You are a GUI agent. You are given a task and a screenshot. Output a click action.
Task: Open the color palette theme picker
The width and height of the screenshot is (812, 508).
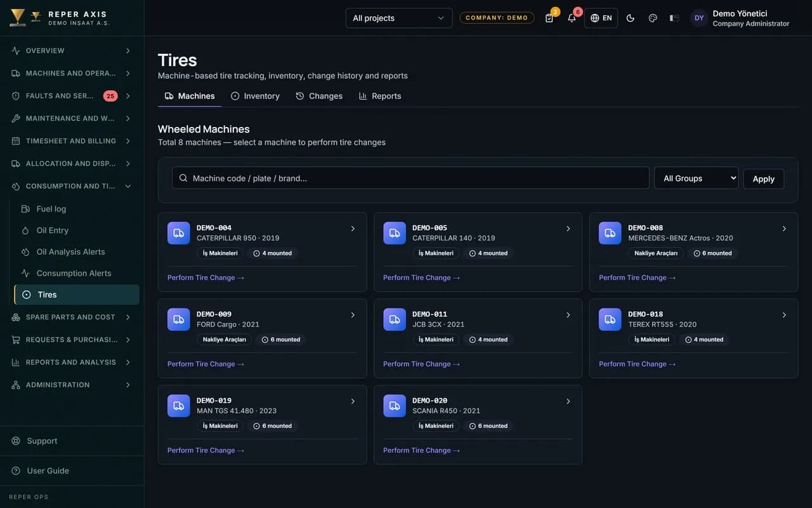(x=653, y=18)
